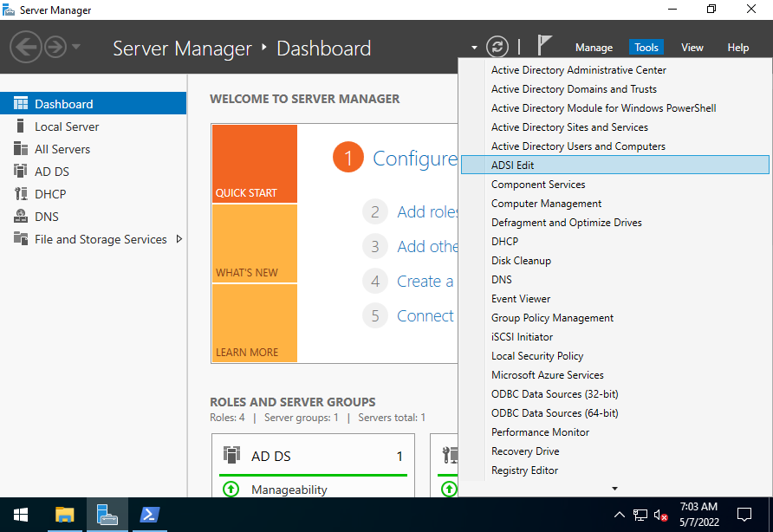This screenshot has height=532, width=773.
Task: Click the DNS sidebar icon
Action: click(x=20, y=217)
